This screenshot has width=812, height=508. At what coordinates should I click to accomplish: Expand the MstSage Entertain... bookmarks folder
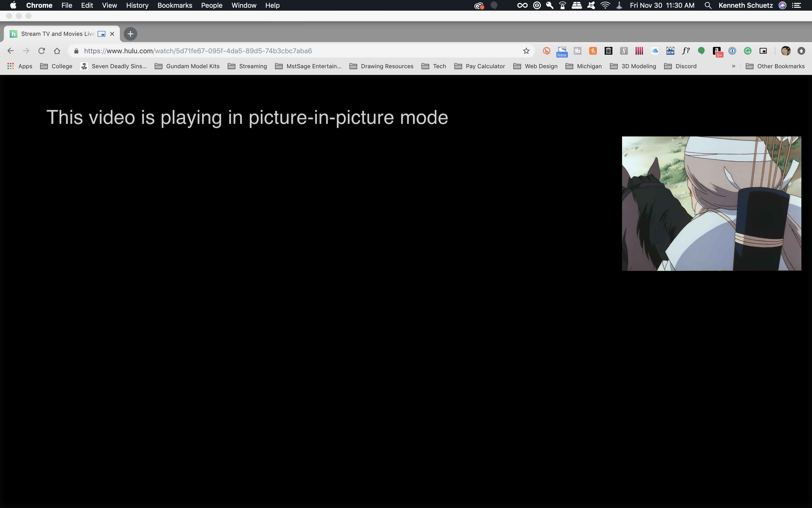point(308,66)
